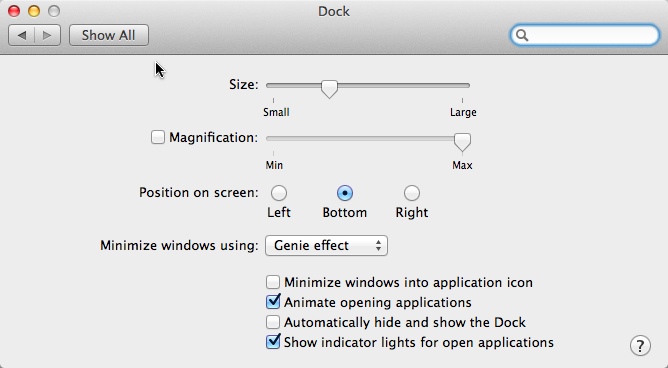Click the Size slider track near Large
Viewport: 668px width, 368px height.
[x=458, y=86]
